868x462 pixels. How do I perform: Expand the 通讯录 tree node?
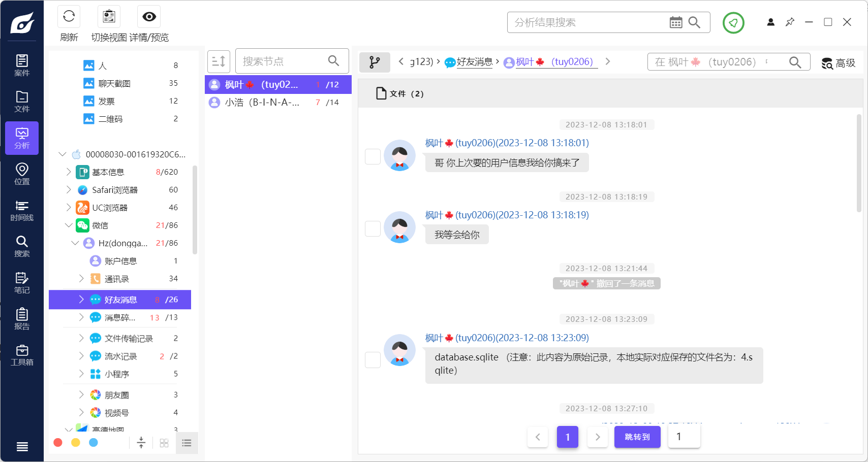tap(81, 279)
